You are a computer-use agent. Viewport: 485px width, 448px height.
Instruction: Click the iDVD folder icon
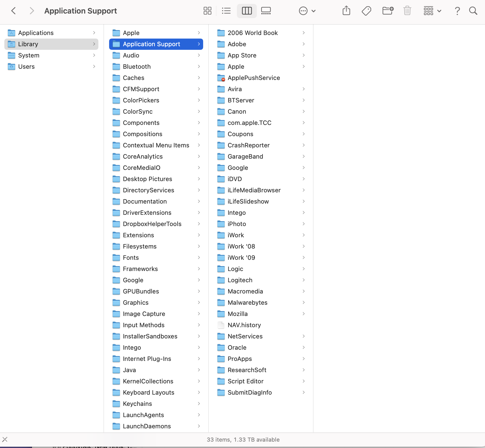click(x=221, y=179)
